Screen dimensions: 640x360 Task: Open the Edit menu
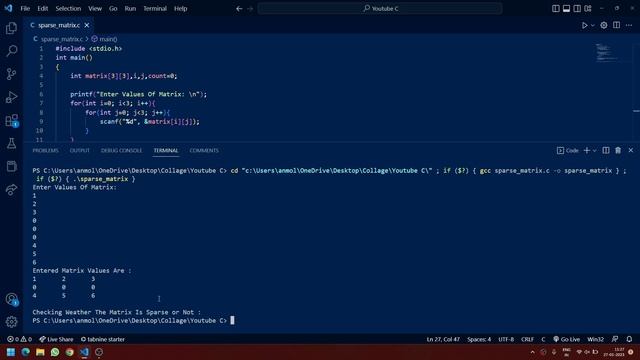[42, 9]
